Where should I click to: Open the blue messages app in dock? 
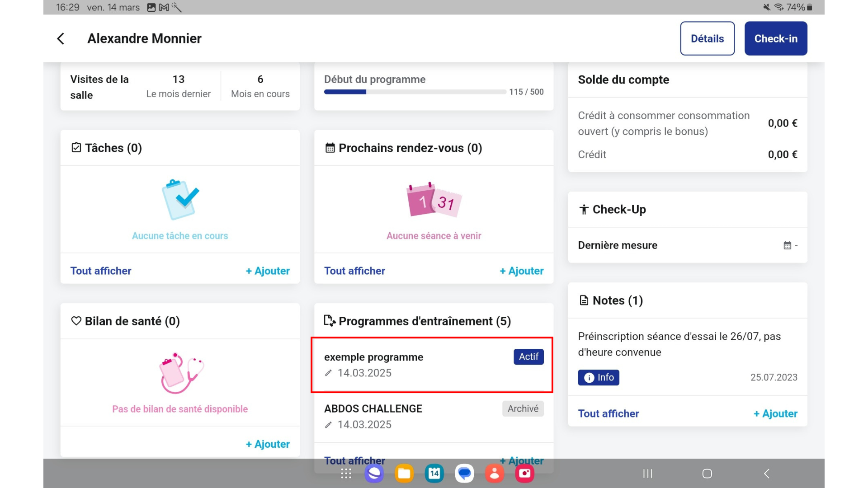(464, 474)
